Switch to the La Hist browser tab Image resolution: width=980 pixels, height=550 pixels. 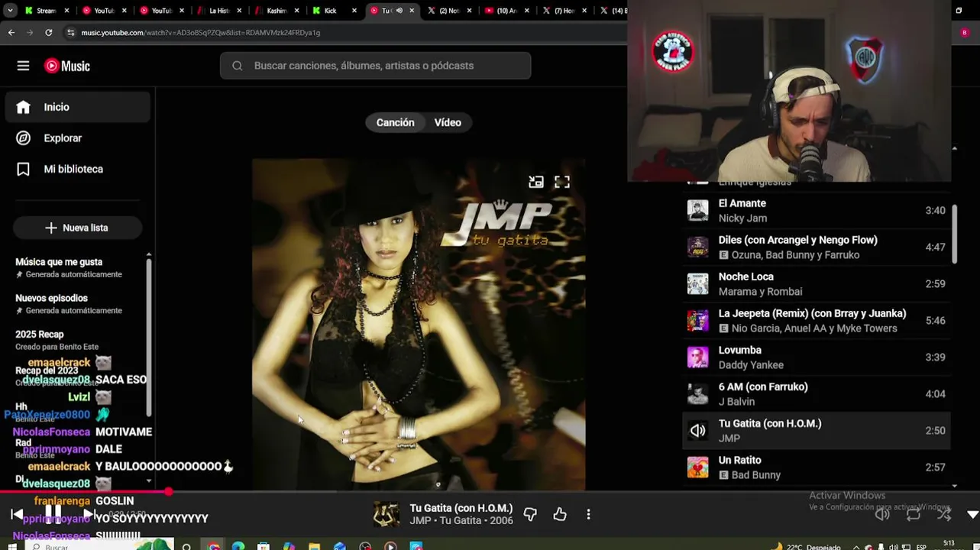click(218, 11)
